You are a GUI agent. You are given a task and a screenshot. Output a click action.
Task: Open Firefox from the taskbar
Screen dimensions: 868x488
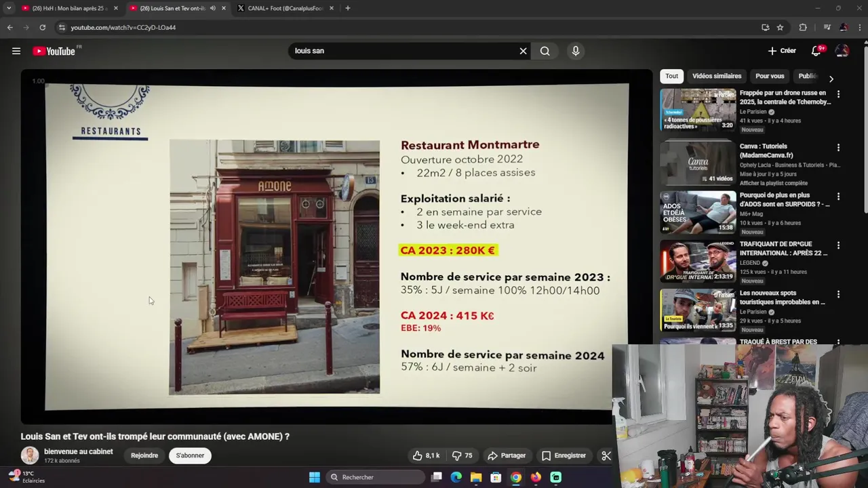[x=536, y=477]
